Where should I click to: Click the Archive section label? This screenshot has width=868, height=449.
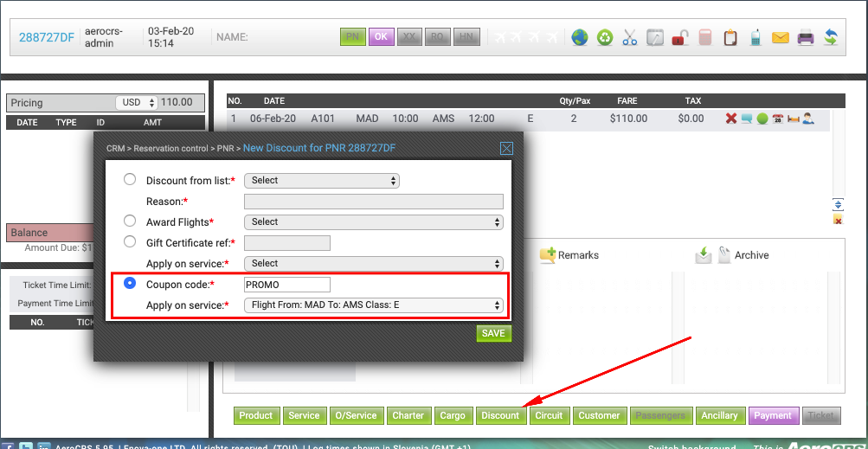[x=751, y=255]
